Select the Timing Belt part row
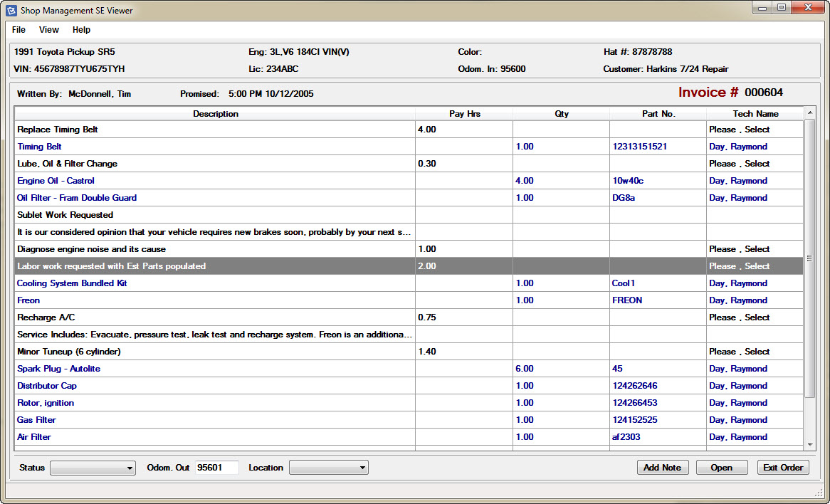 coord(409,147)
